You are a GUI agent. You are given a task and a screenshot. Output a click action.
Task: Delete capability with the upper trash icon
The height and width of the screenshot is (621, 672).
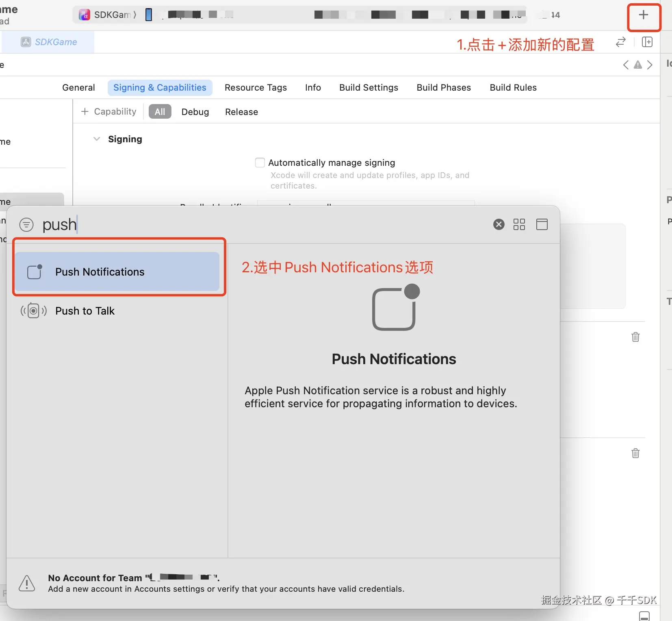[636, 337]
